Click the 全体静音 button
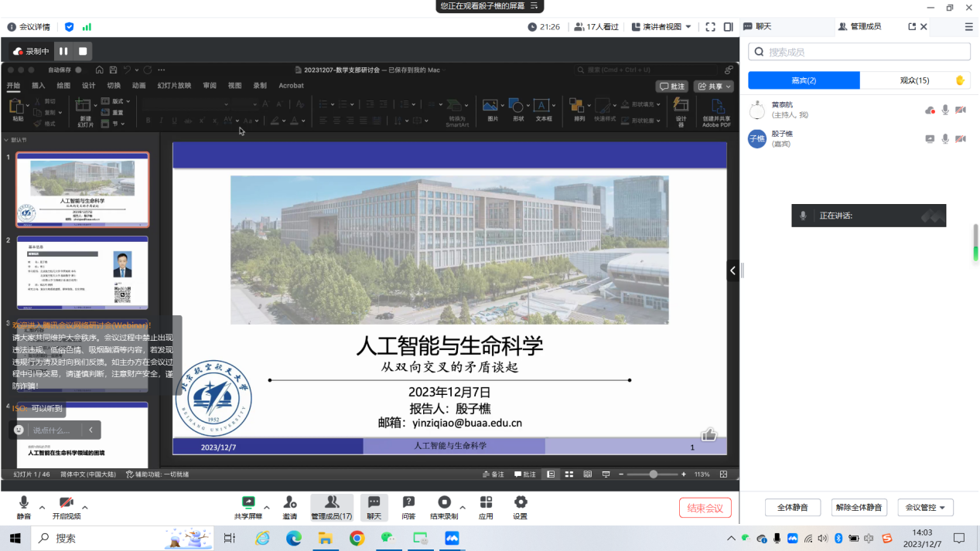 [792, 508]
